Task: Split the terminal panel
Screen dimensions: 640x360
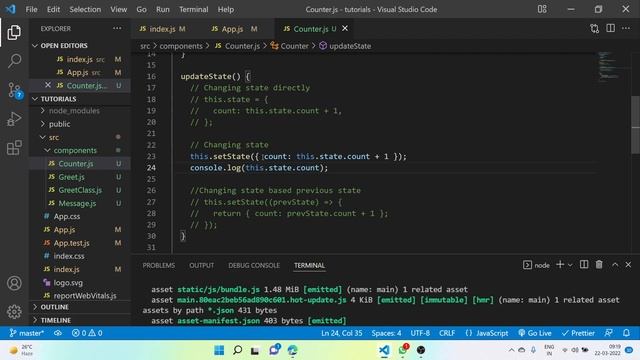Action: (584, 265)
